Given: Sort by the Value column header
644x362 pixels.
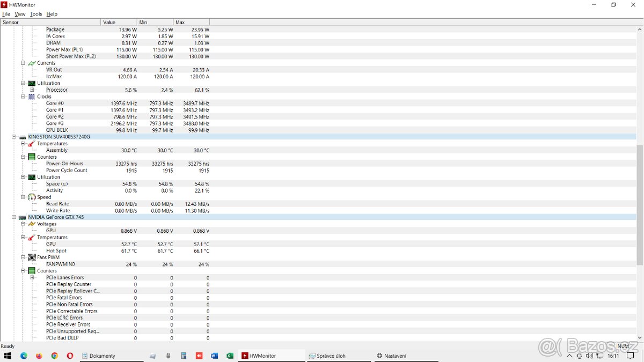Looking at the screenshot, I should (x=119, y=23).
